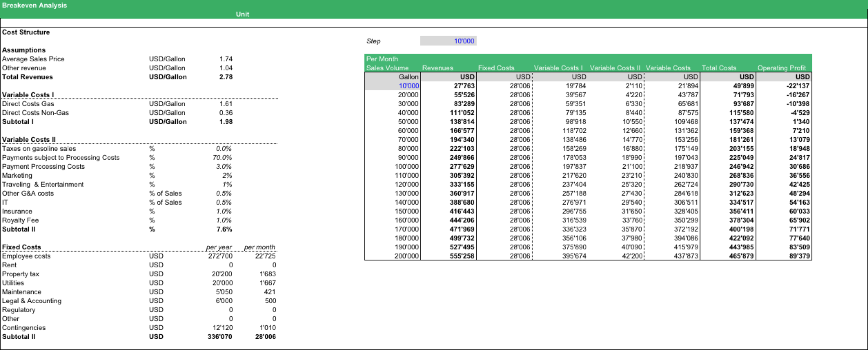Image resolution: width=868 pixels, height=350 pixels.
Task: Click the Property tax per year value 20'200
Action: (x=222, y=274)
